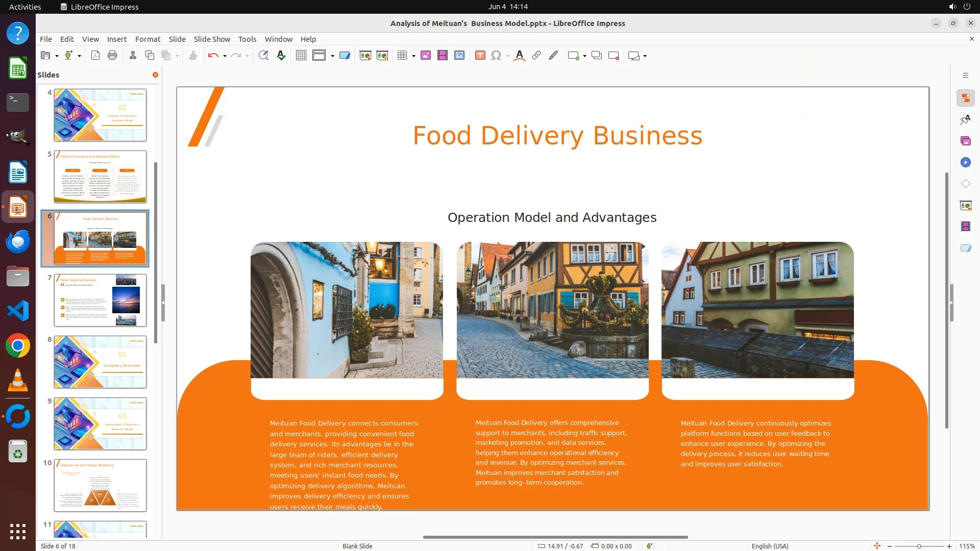Click the Cut scissors icon

133,56
